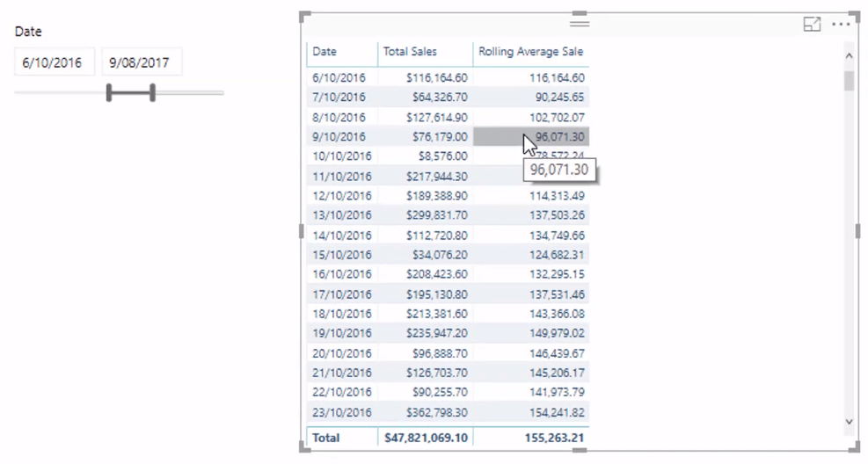Click total rolling average 155,263.21
The width and height of the screenshot is (868, 464).
click(554, 438)
